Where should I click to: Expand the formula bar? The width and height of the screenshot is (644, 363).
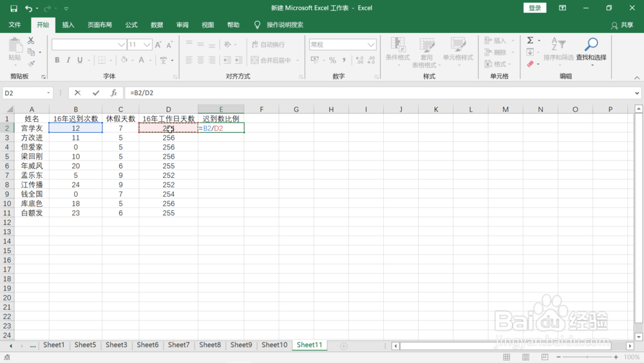637,93
